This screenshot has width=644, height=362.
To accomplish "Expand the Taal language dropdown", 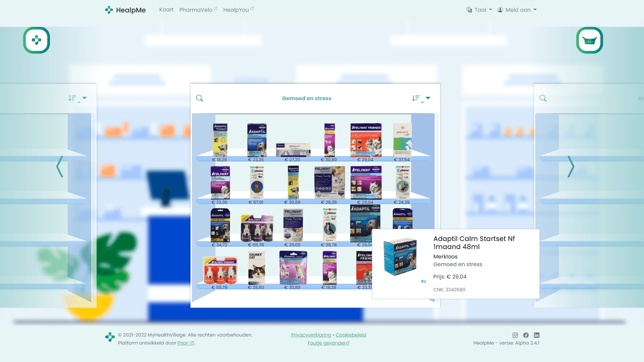I will (x=479, y=10).
